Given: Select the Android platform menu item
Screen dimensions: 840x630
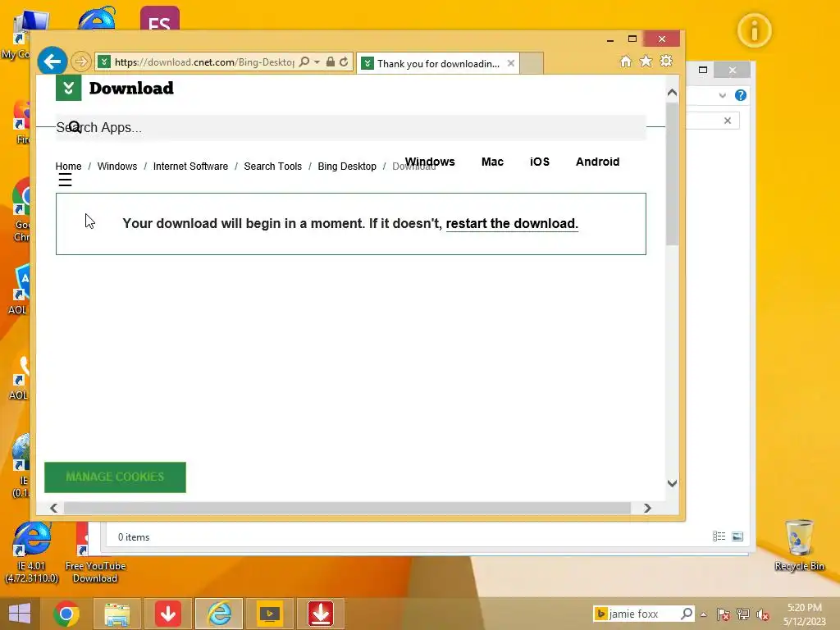Looking at the screenshot, I should click(x=597, y=162).
